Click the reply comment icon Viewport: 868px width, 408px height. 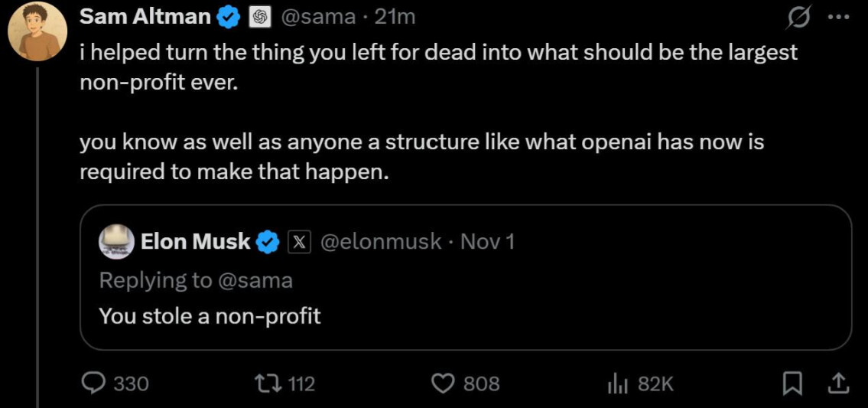point(93,383)
